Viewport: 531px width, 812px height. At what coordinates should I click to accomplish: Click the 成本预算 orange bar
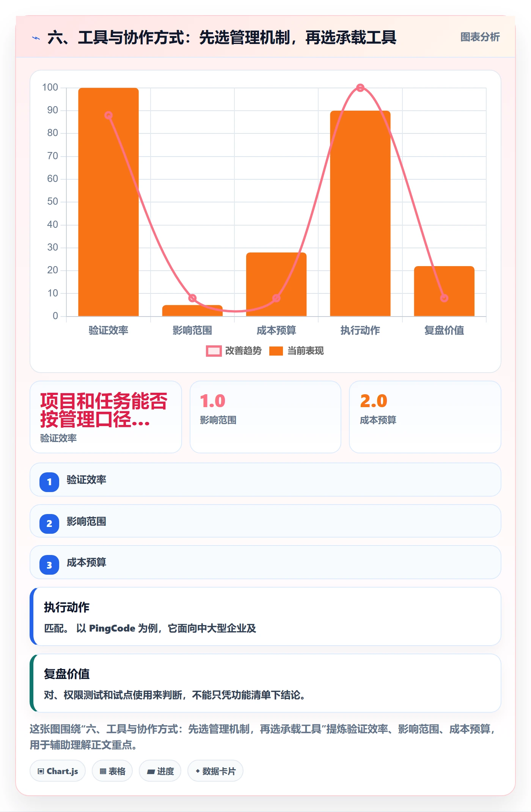pyautogui.click(x=276, y=284)
